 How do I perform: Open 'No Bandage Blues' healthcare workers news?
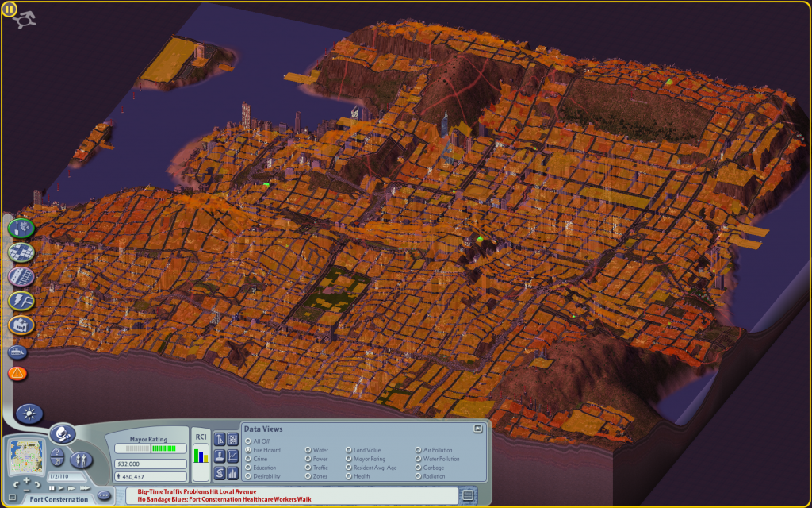(224, 500)
